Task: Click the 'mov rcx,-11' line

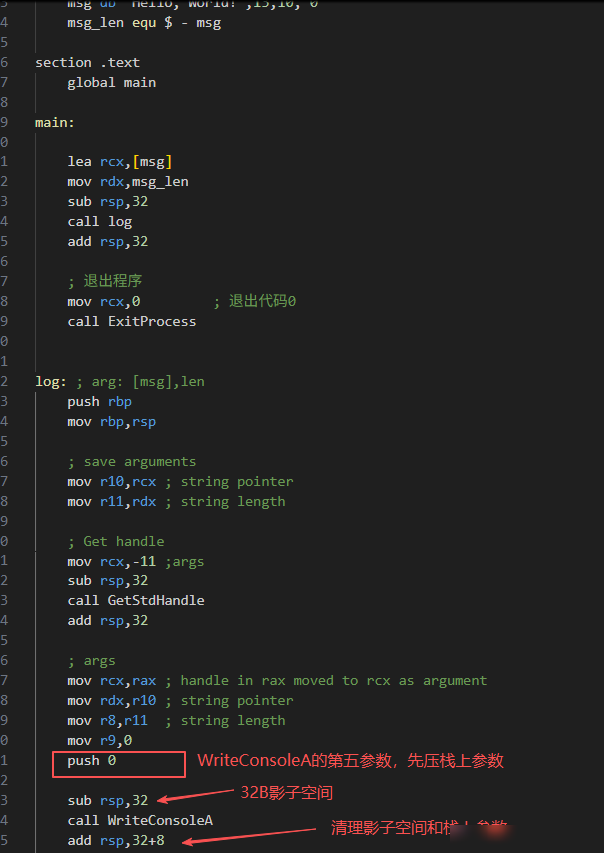Action: coord(112,561)
